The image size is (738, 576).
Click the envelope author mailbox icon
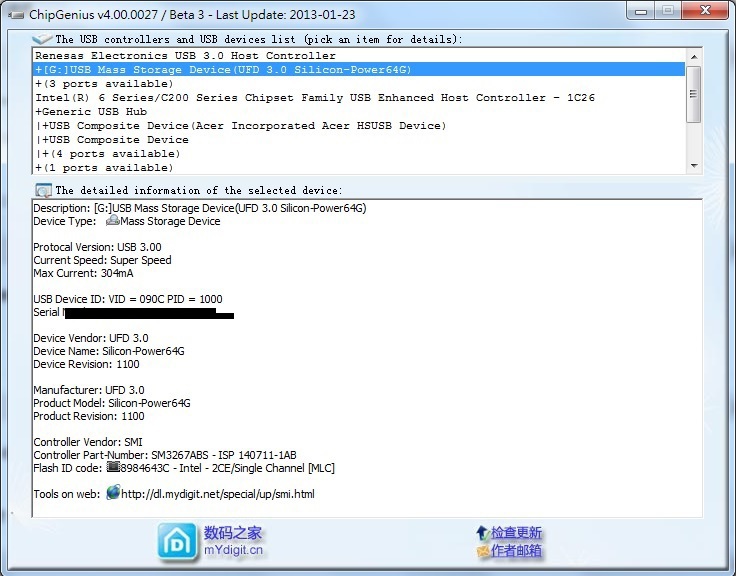[483, 551]
